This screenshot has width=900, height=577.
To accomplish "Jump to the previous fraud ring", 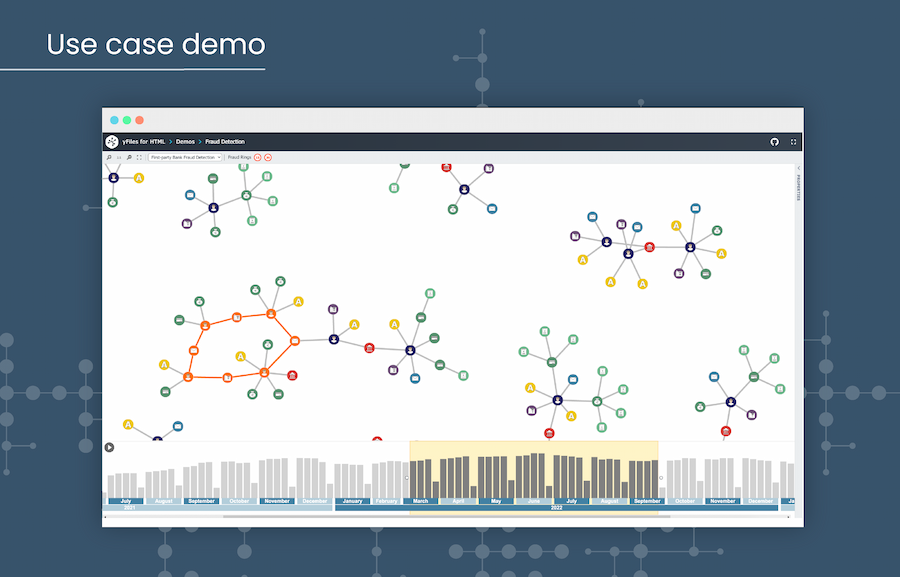I will click(257, 157).
